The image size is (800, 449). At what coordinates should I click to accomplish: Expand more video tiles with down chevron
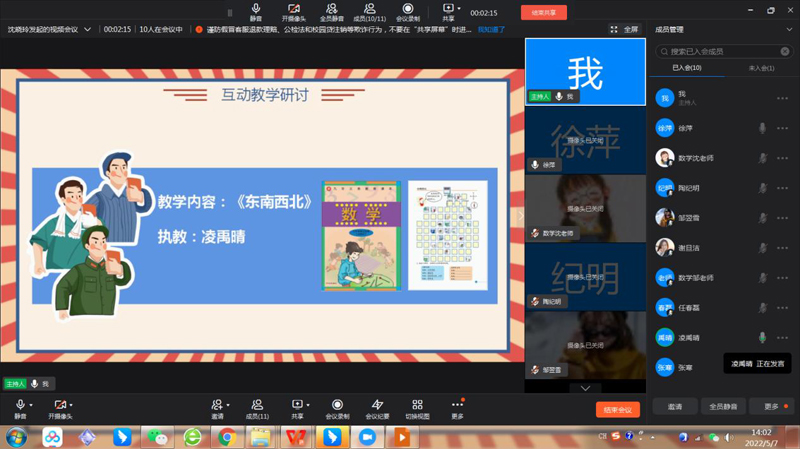(x=585, y=388)
